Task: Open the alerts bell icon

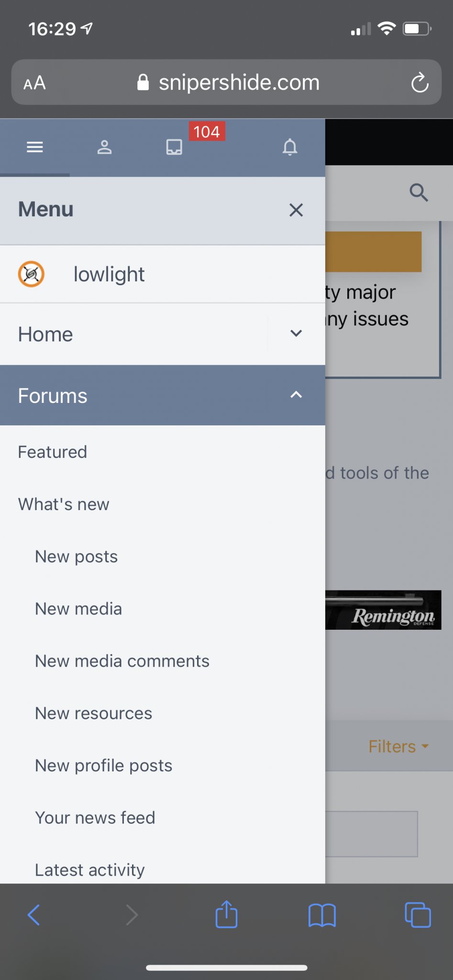Action: [x=290, y=147]
